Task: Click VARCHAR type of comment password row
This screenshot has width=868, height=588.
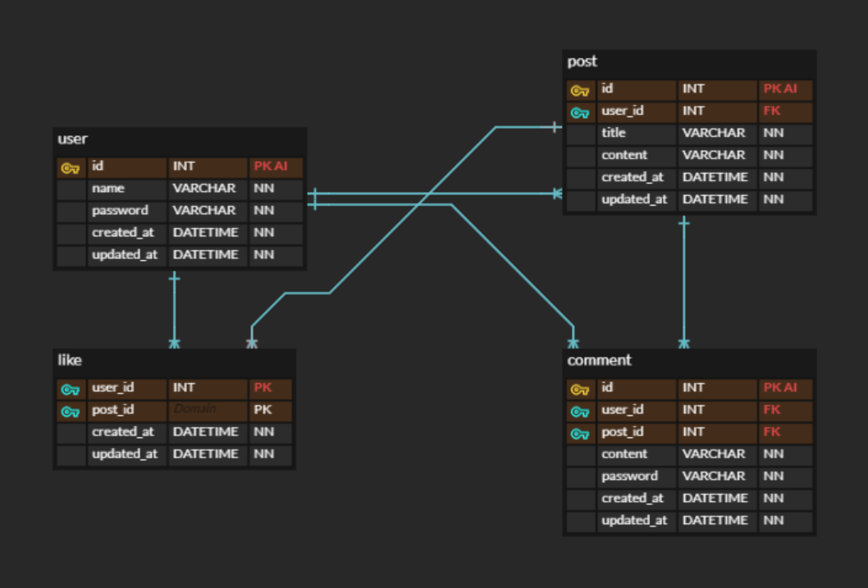Action: [714, 476]
